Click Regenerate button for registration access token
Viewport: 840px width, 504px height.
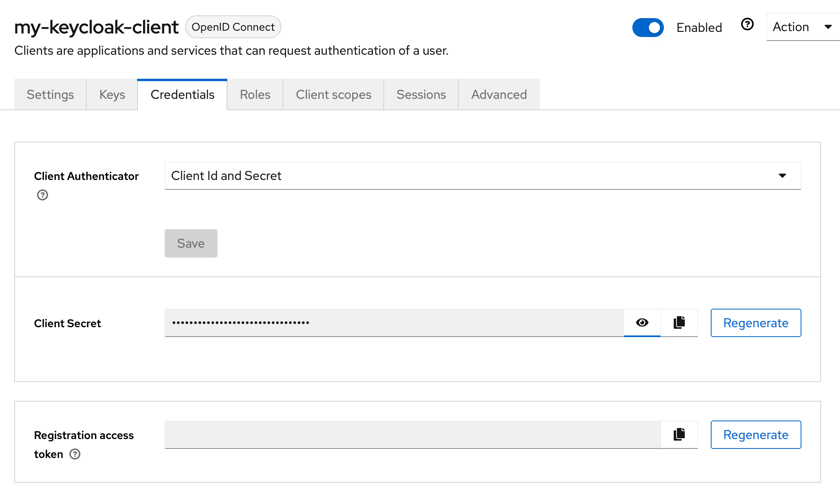click(755, 434)
